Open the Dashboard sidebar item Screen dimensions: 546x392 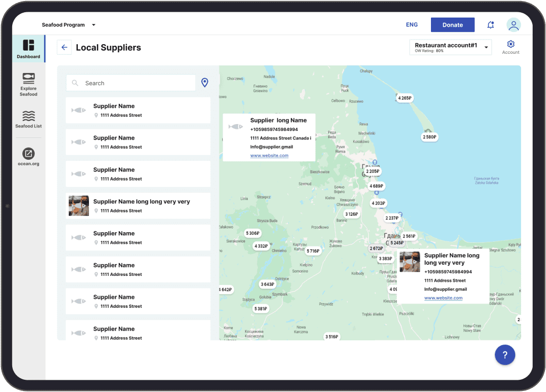(28, 48)
